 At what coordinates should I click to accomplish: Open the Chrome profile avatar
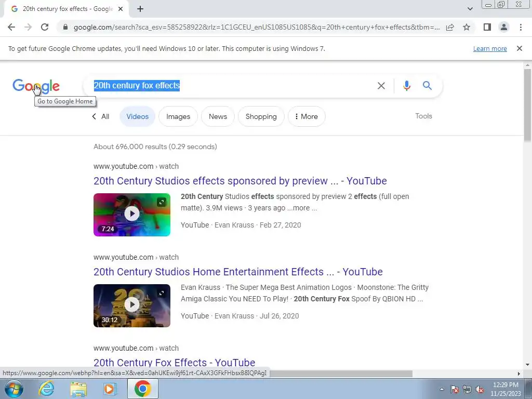click(504, 27)
